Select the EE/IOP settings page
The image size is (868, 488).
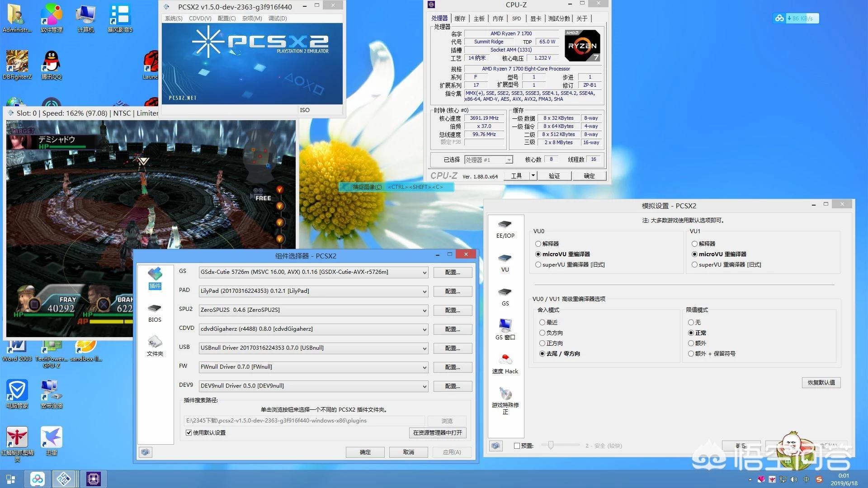click(505, 229)
